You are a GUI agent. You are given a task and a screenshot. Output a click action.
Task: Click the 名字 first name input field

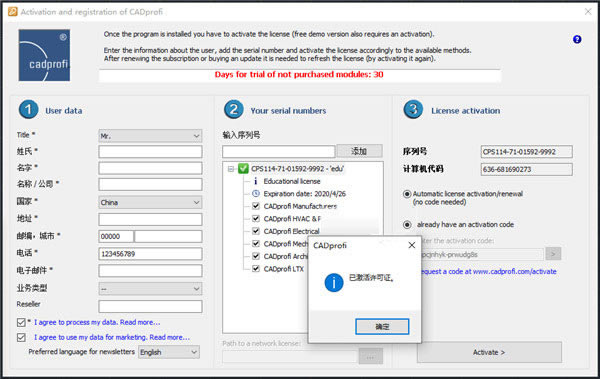click(150, 168)
